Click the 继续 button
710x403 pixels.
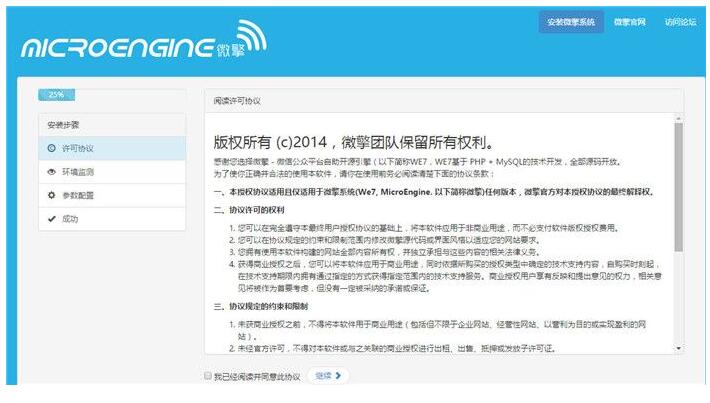point(328,375)
